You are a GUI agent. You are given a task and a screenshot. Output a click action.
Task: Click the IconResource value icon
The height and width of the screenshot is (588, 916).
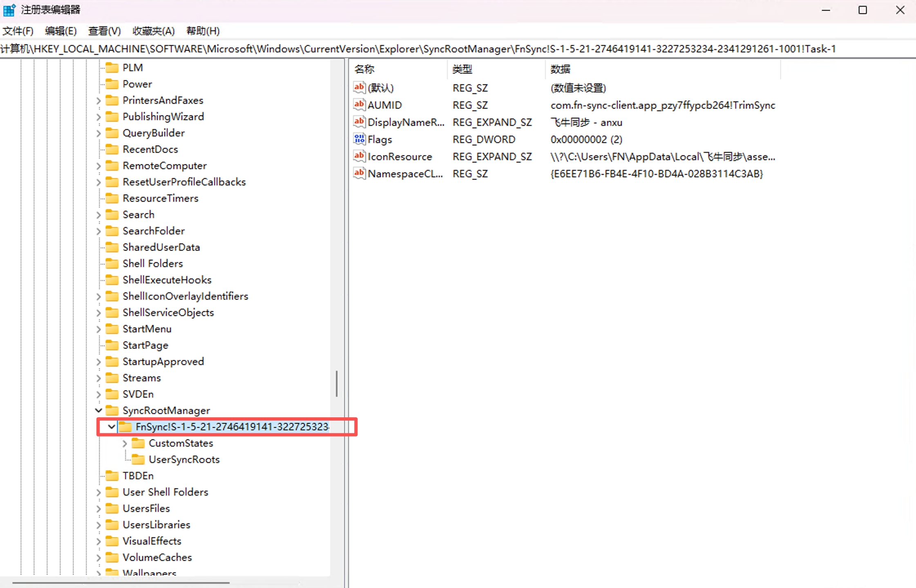359,156
